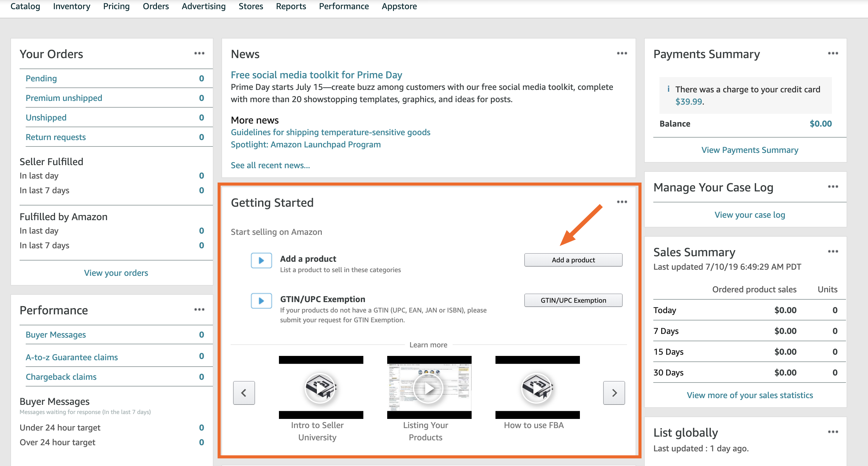Click View your case log link
Image resolution: width=868 pixels, height=466 pixels.
click(x=749, y=215)
